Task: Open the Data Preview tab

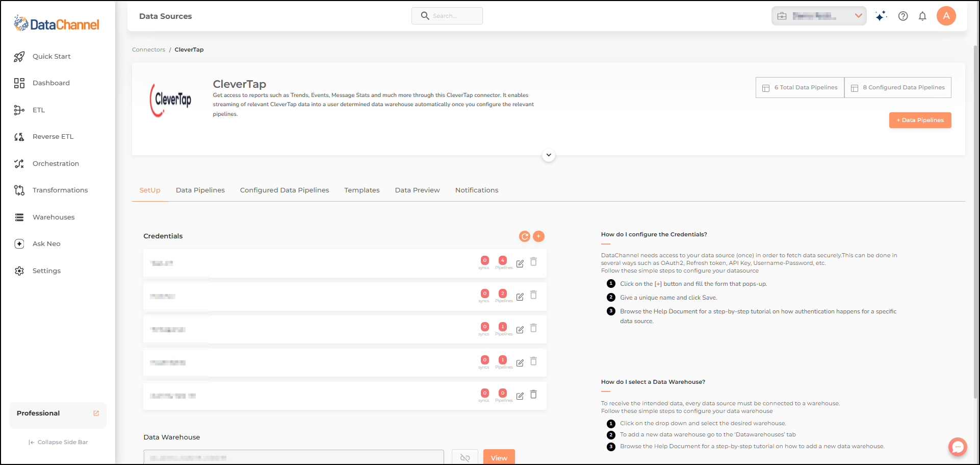Action: (417, 190)
